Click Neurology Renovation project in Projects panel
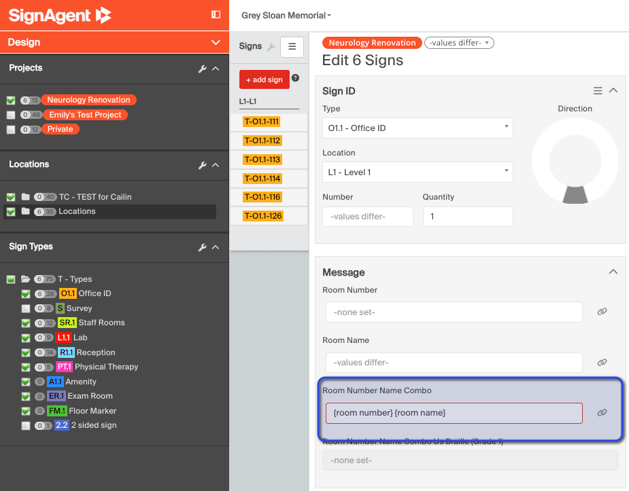The width and height of the screenshot is (629, 491). point(89,100)
